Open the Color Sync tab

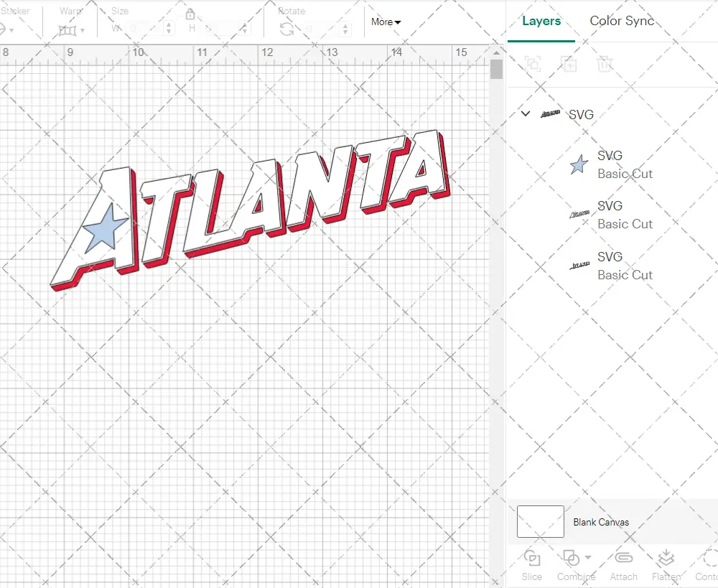[621, 21]
